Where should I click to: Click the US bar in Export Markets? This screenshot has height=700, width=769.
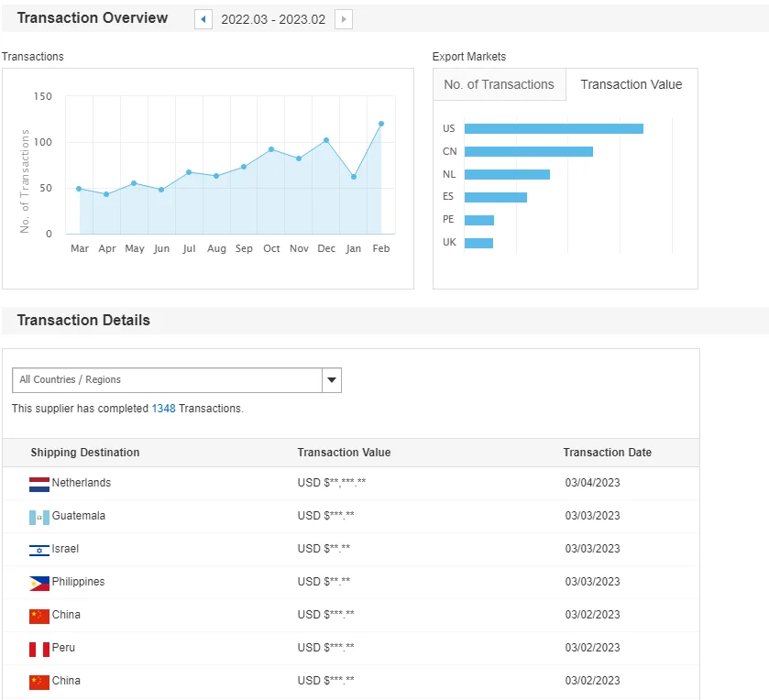(x=554, y=129)
